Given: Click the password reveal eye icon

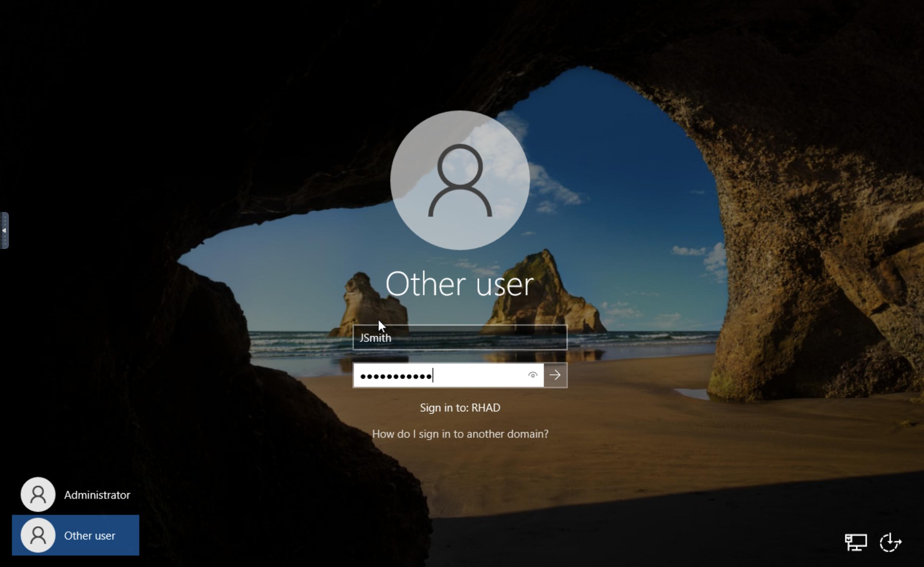Looking at the screenshot, I should 532,375.
